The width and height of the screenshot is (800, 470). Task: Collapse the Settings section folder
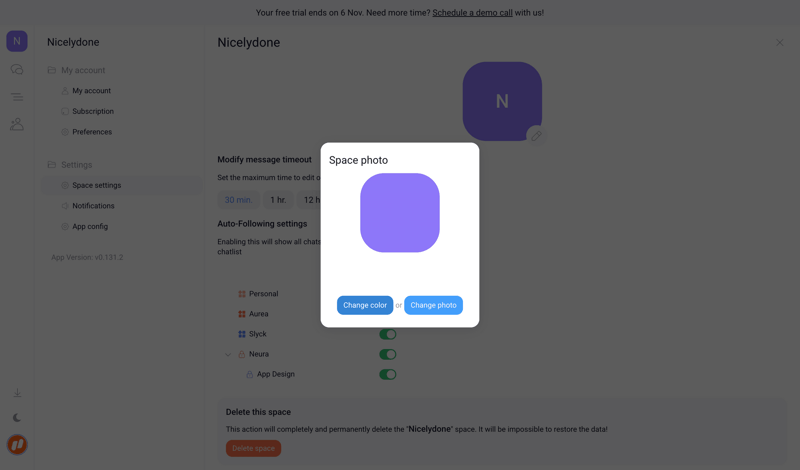pos(52,165)
